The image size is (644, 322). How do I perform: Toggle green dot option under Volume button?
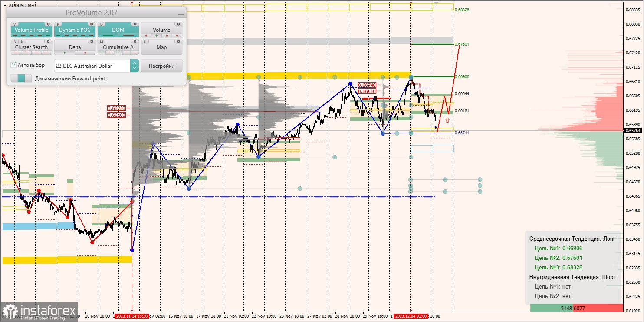click(x=156, y=36)
